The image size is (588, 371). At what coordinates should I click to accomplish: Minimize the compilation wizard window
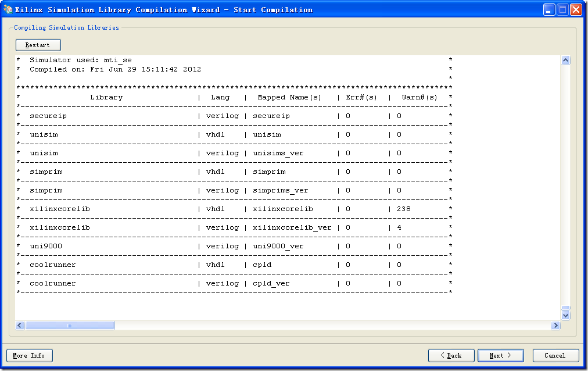click(549, 10)
